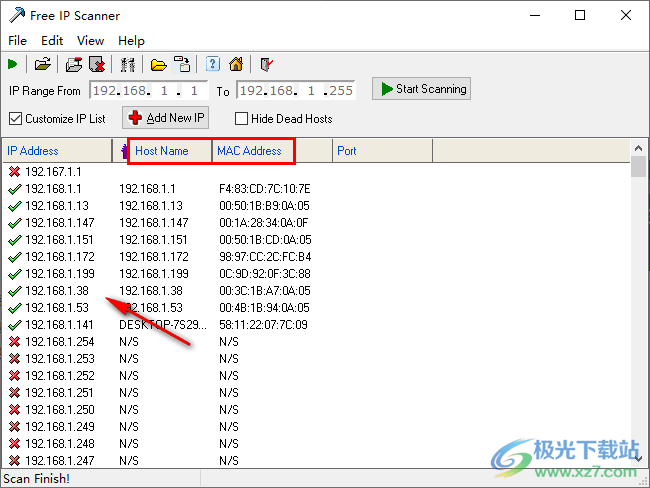Screen dimensions: 650x488
Task: Select the 192.168.1.172 IP address
Action: pyautogui.click(x=60, y=257)
